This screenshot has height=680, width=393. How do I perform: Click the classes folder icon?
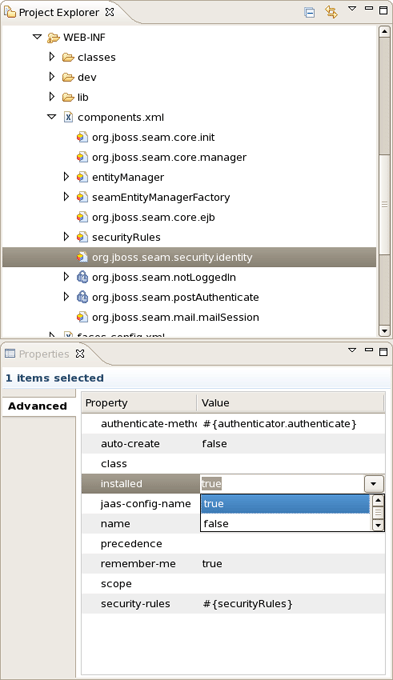[68, 57]
